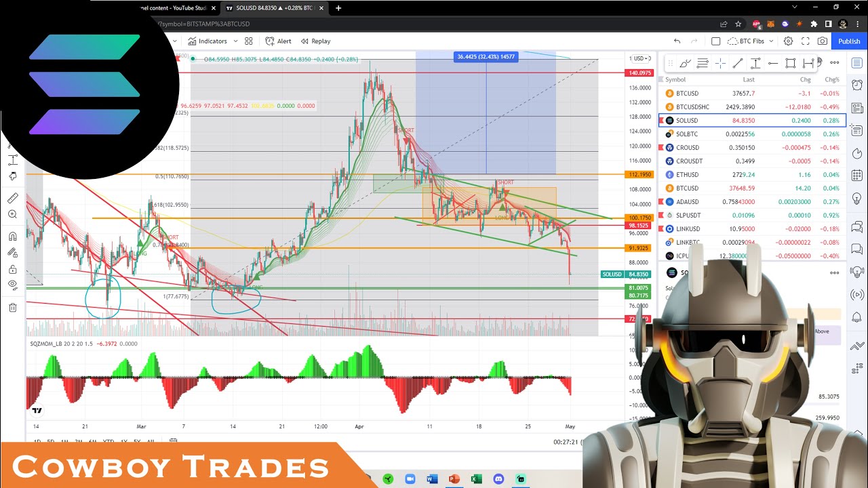Open the indicator templates grid icon
The image size is (868, 488).
coord(248,41)
